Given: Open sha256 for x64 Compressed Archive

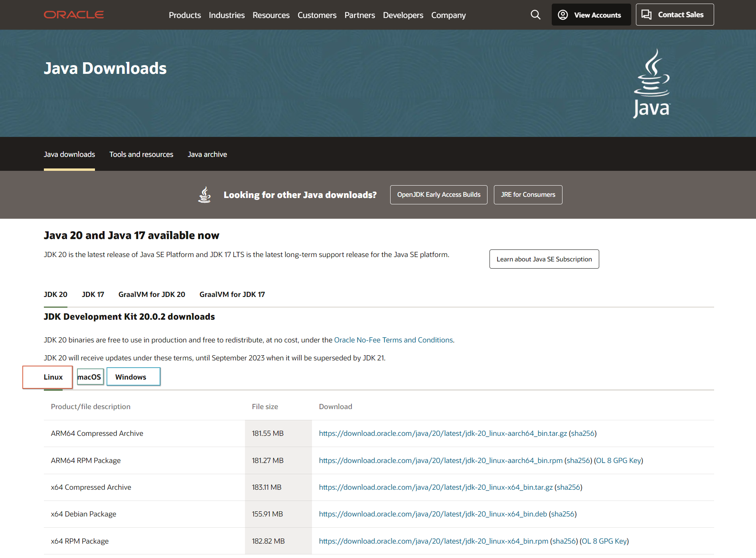Looking at the screenshot, I should click(568, 487).
